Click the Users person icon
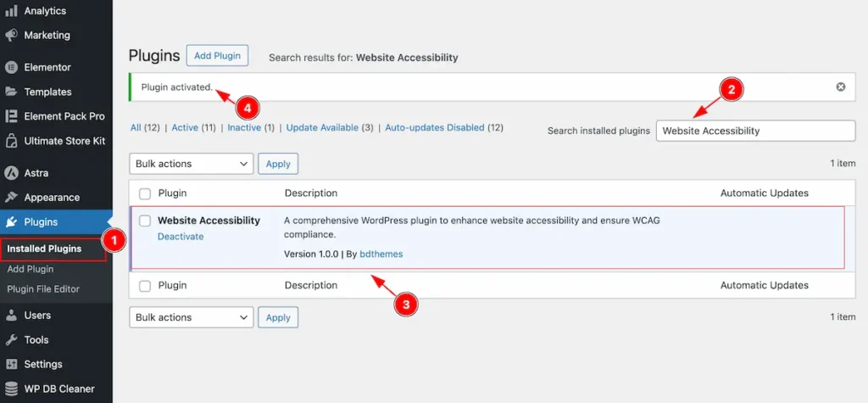Image resolution: width=868 pixels, height=403 pixels. click(11, 316)
